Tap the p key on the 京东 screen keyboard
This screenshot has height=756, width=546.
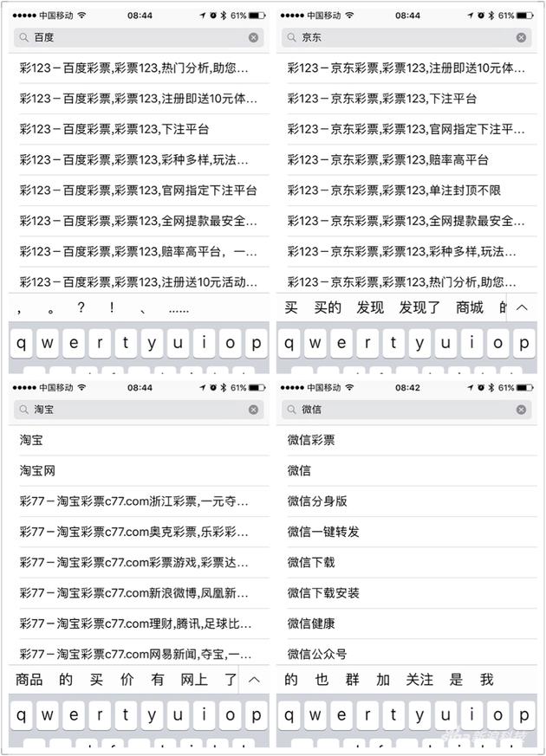[523, 343]
